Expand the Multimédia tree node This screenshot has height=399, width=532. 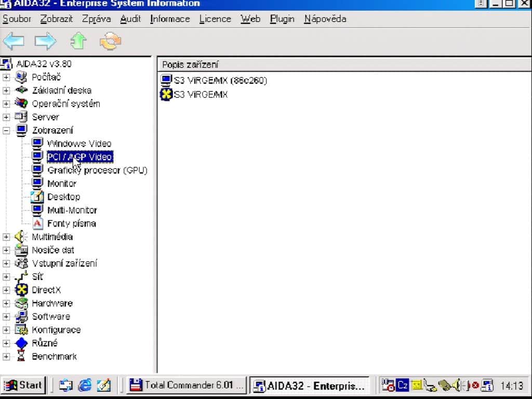click(6, 237)
